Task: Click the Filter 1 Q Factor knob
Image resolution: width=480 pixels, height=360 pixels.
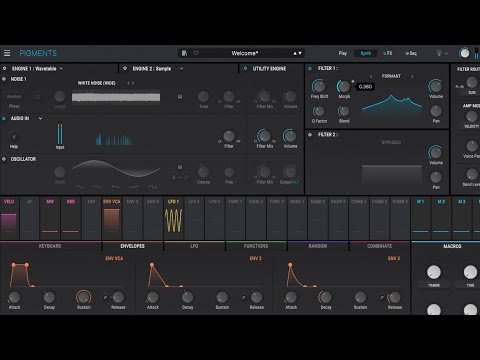Action: tap(319, 111)
